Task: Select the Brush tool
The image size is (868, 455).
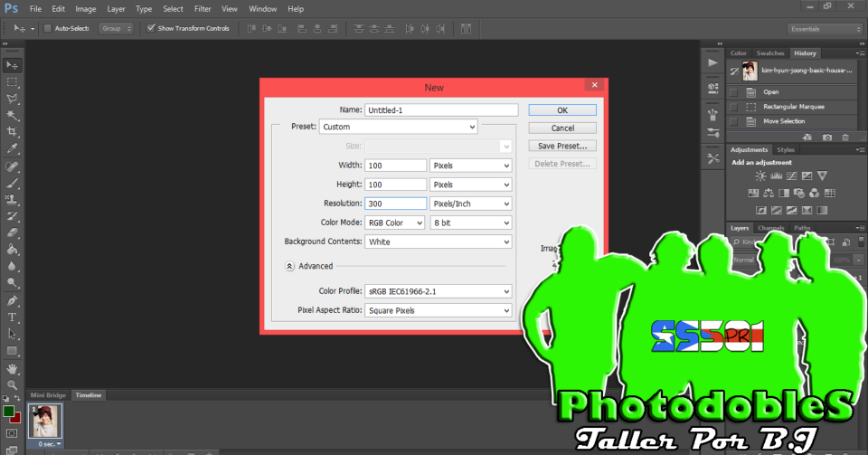Action: pyautogui.click(x=12, y=184)
